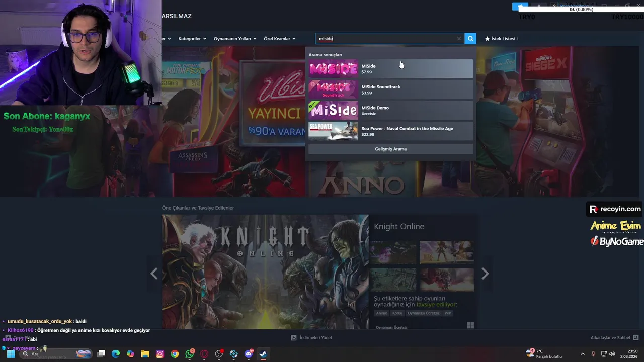Click the Gelişmiş Arama button
The image size is (644, 362).
click(390, 149)
